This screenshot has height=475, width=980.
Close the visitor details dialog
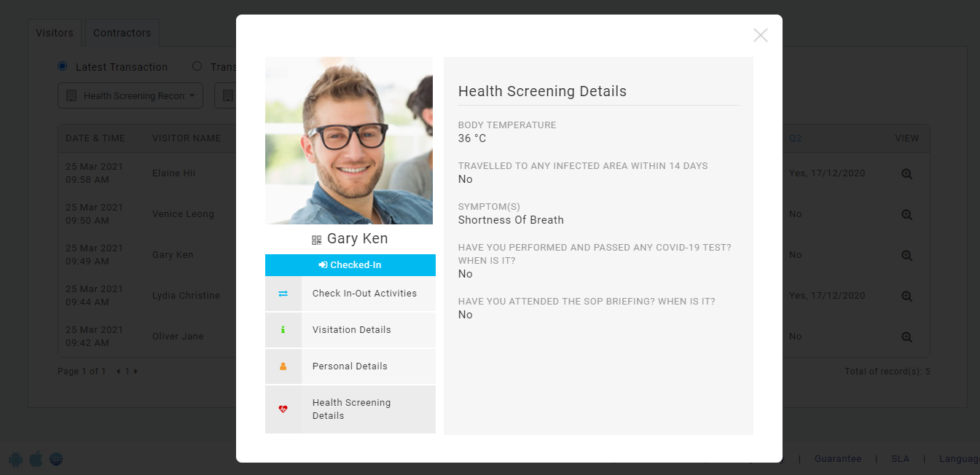point(761,35)
